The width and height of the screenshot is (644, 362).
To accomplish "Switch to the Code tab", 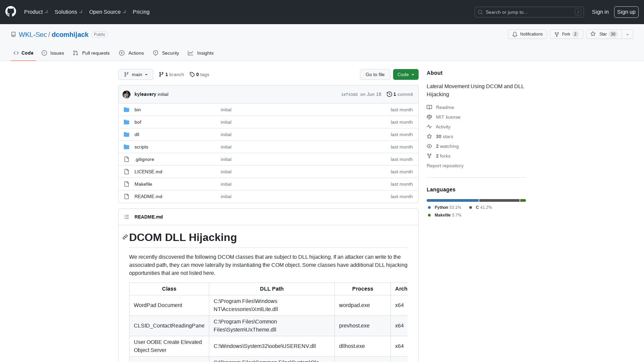I will (x=23, y=53).
